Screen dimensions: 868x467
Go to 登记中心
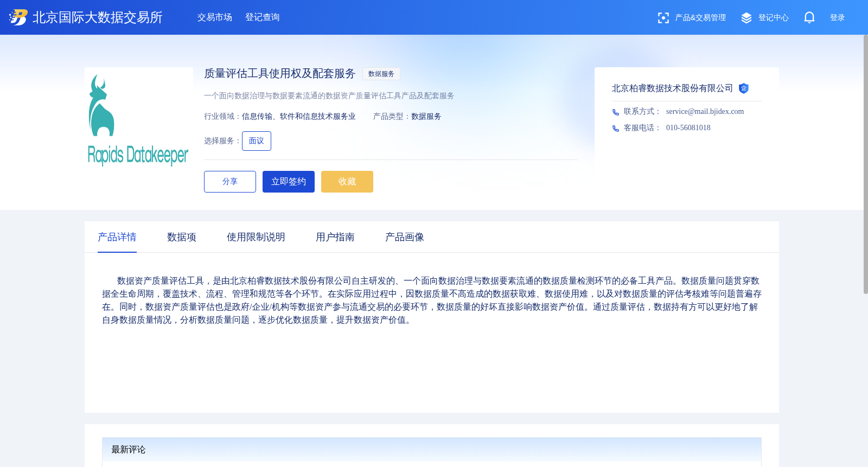click(x=774, y=18)
